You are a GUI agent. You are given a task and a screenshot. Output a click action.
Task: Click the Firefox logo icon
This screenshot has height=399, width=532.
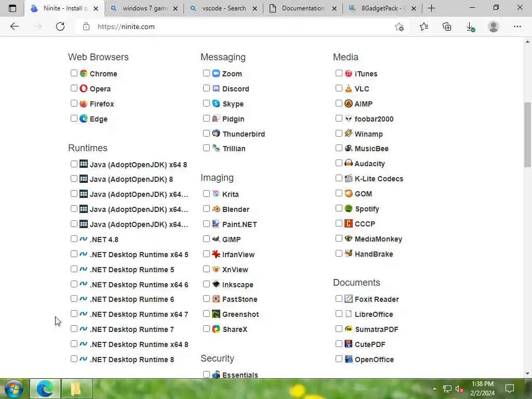coord(84,103)
